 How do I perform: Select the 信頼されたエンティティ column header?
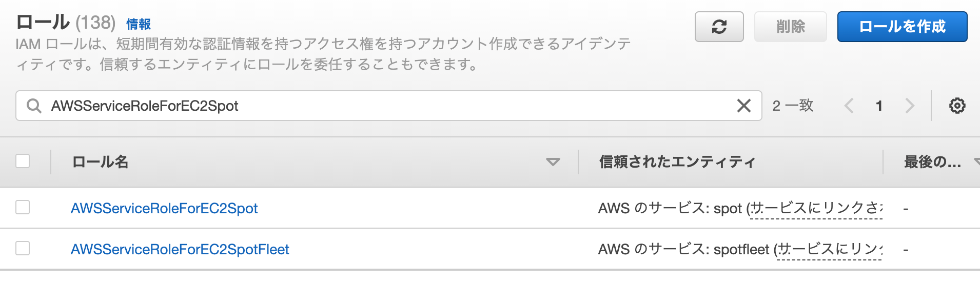click(677, 162)
